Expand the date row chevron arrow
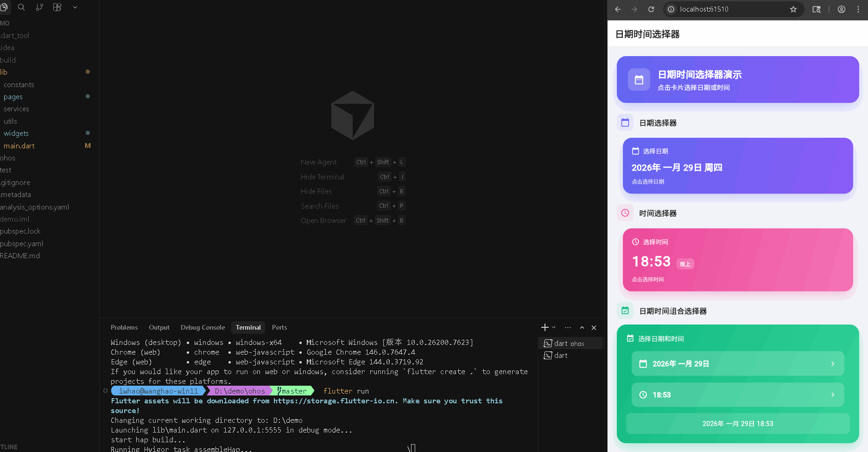Viewport: 868px width, 452px height. (833, 364)
